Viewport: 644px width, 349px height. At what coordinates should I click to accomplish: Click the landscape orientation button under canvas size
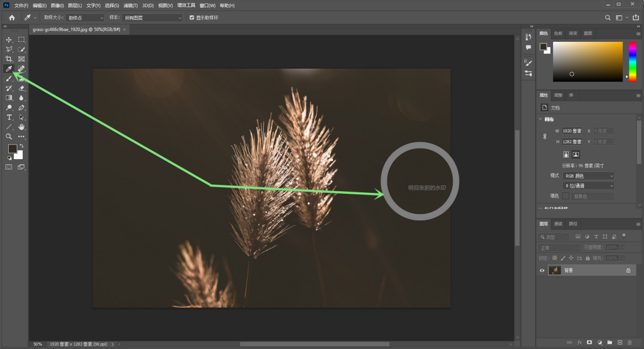click(x=576, y=155)
